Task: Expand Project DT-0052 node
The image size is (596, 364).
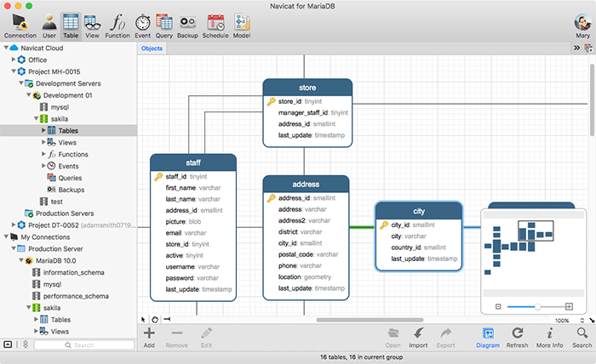Action: pos(14,225)
